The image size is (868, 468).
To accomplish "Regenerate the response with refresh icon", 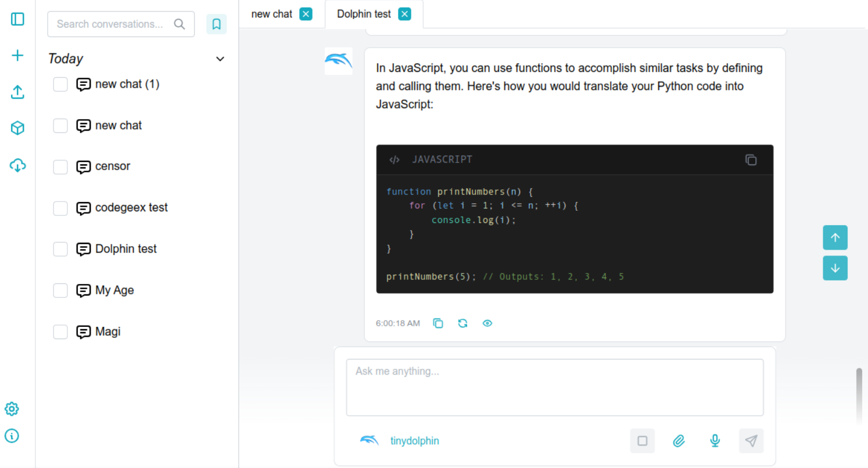I will tap(462, 323).
